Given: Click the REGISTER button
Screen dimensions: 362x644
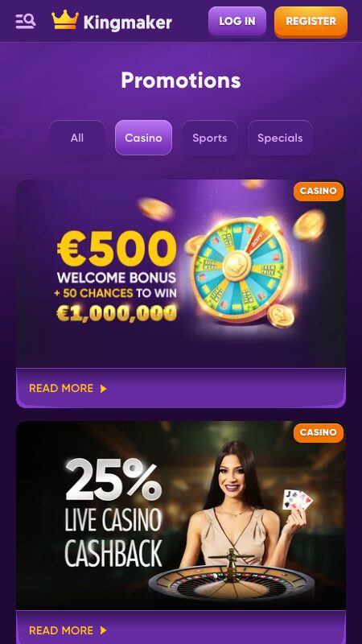Looking at the screenshot, I should [x=311, y=22].
